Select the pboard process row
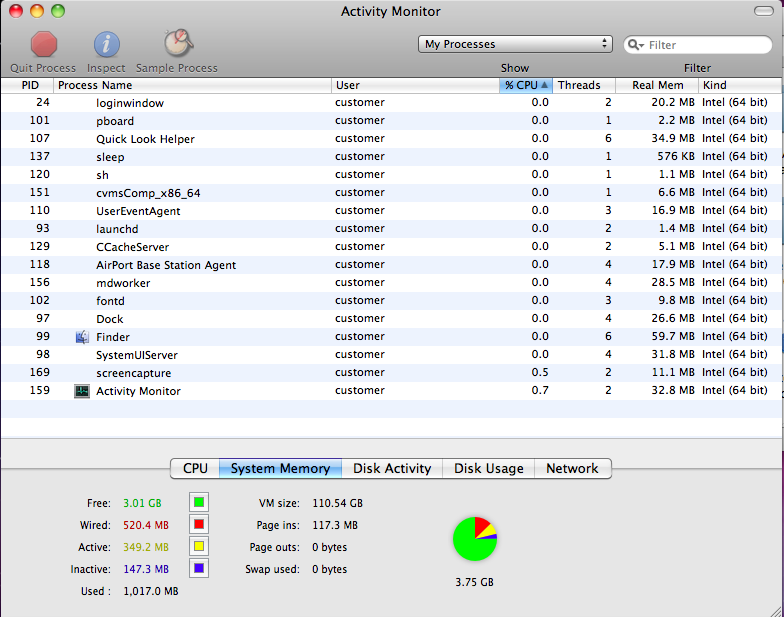Image resolution: width=784 pixels, height=617 pixels. pos(391,120)
